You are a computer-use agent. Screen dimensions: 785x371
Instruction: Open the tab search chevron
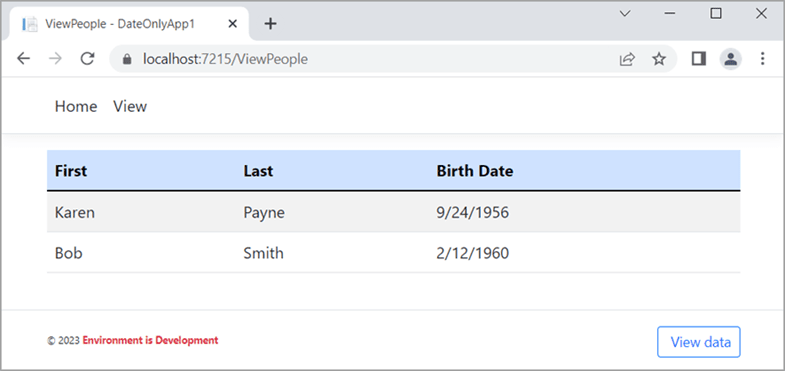(624, 14)
